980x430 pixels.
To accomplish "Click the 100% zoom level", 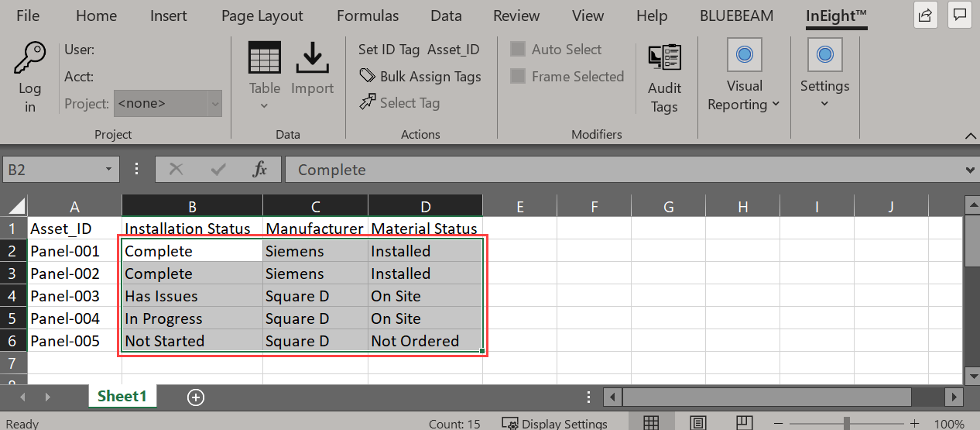I will (948, 424).
